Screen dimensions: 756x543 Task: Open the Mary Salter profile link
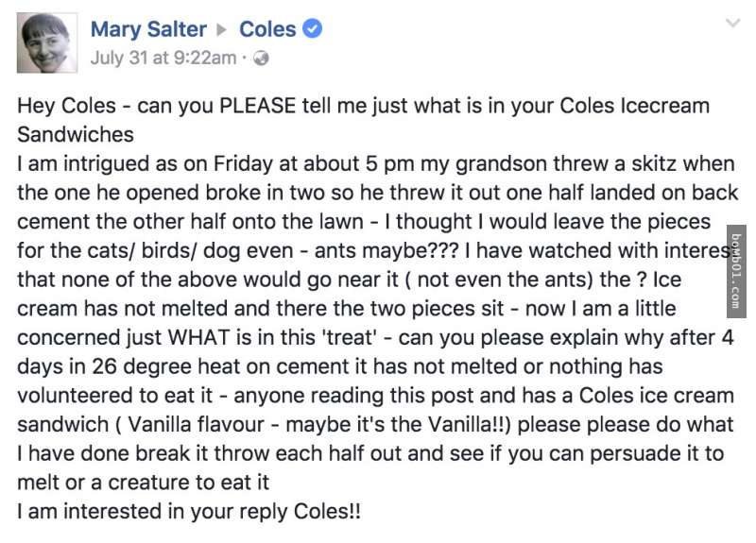point(148,29)
